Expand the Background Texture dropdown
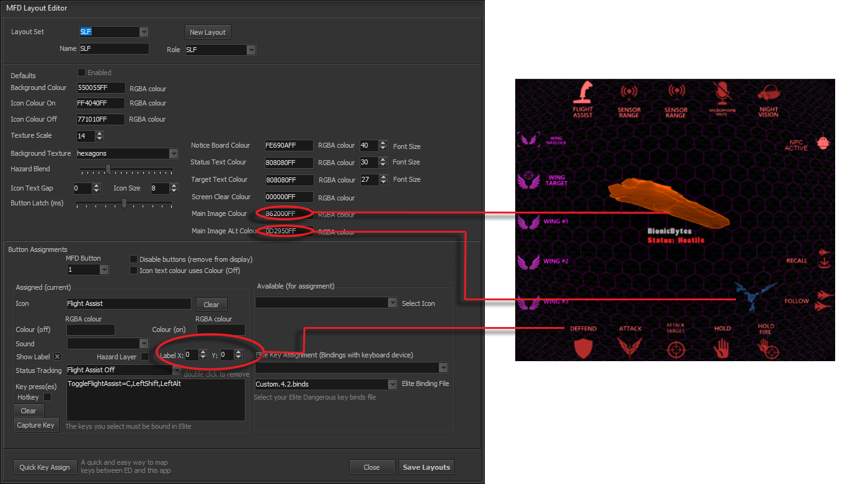Image resolution: width=868 pixels, height=484 pixels. click(x=174, y=153)
